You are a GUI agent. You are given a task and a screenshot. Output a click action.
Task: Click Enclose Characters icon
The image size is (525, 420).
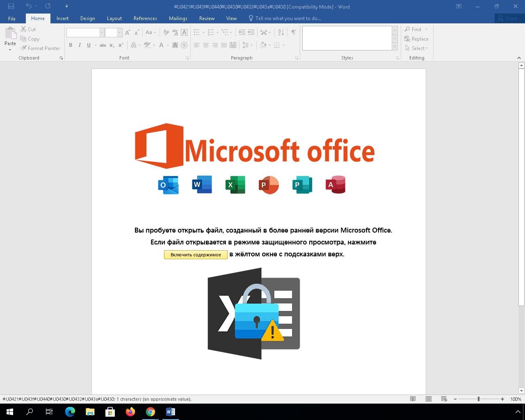click(x=184, y=45)
